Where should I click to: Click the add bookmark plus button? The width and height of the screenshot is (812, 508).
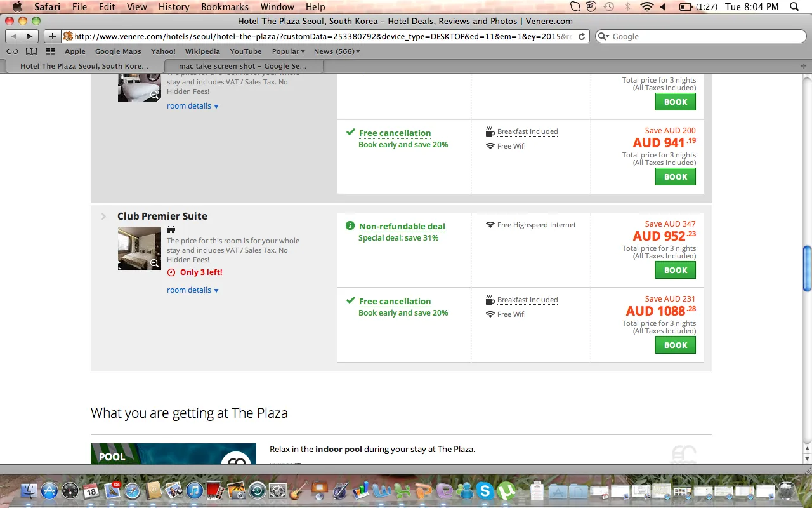point(53,36)
